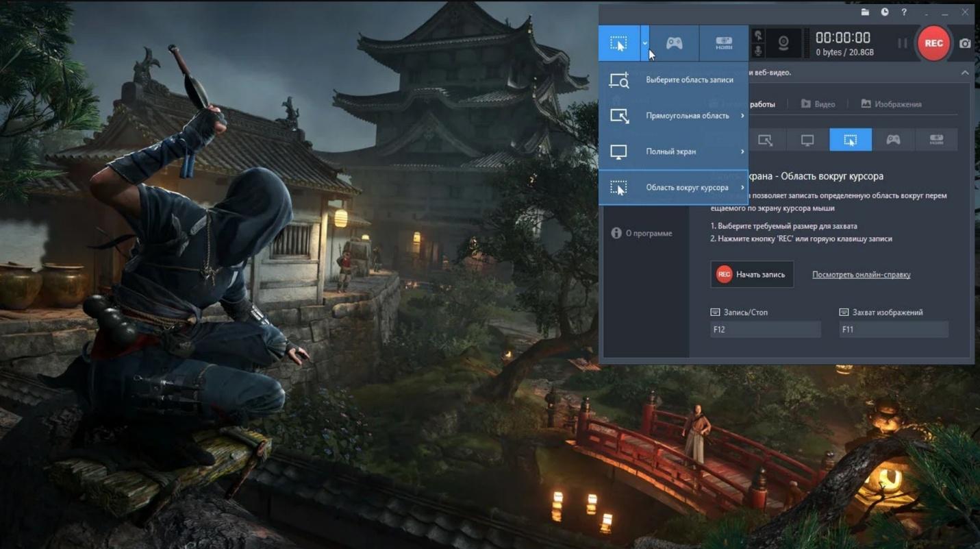Click the step mentioning 'Нажмите кнопку REC'
The image size is (980, 549).
click(x=801, y=239)
